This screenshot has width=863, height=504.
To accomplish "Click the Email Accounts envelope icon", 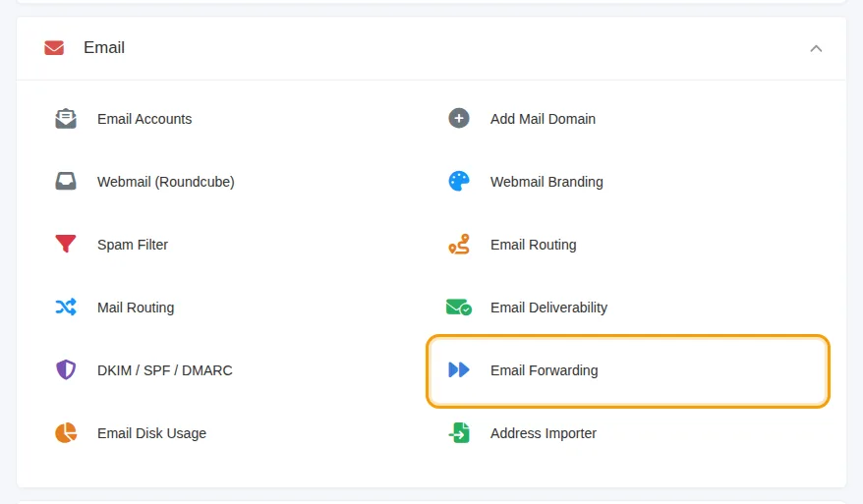I will 66,118.
